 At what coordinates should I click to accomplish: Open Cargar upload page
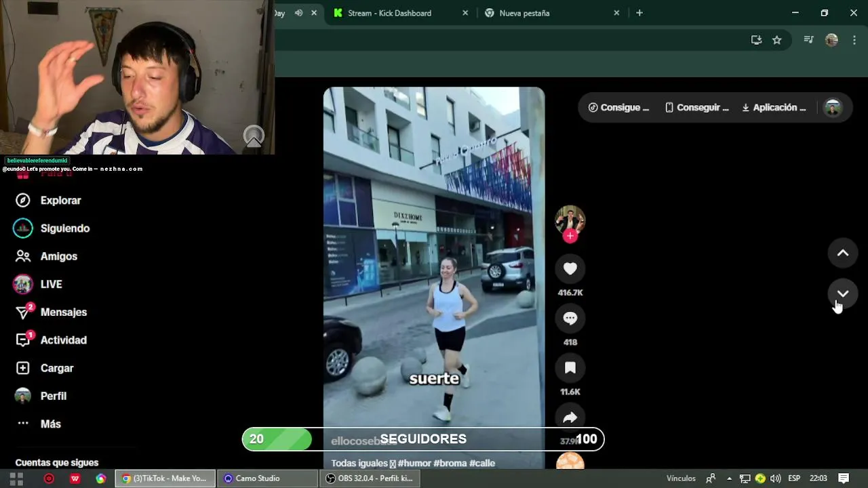pyautogui.click(x=44, y=368)
